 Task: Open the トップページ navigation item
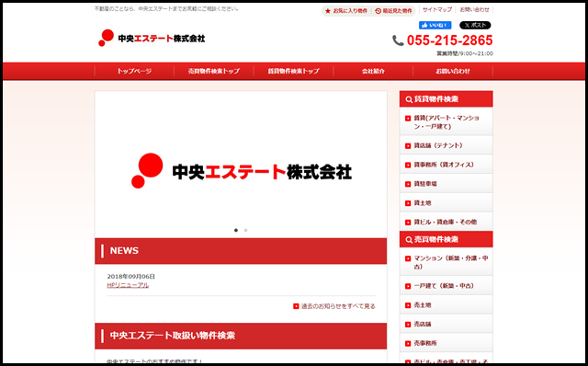tap(134, 71)
